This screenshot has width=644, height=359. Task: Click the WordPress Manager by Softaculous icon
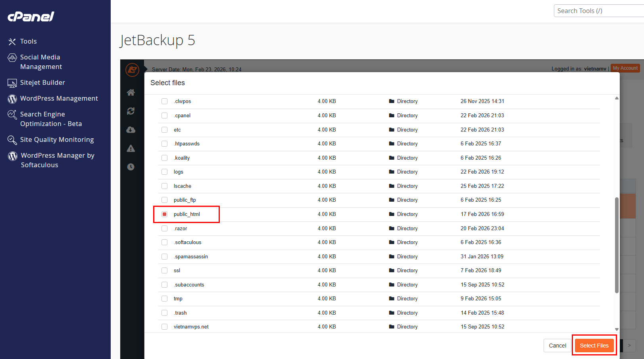coord(13,156)
